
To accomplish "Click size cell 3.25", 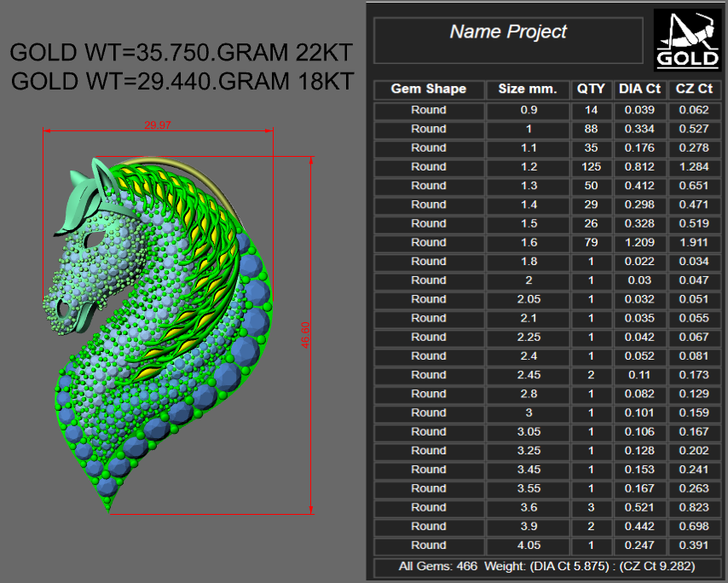I will [529, 451].
